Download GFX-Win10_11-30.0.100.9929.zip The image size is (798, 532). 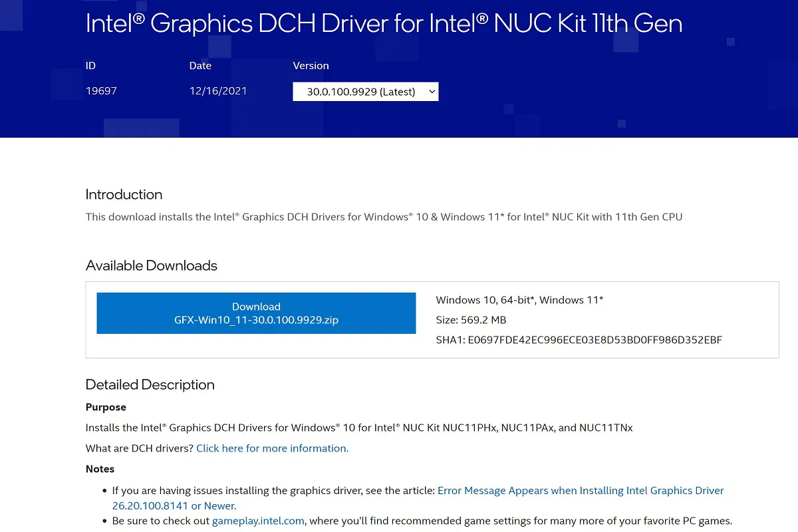click(x=256, y=313)
